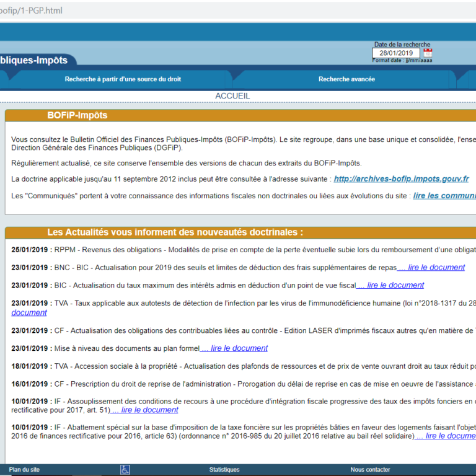Follow the 'lire les communiqués' link
The image size is (476, 476).
tap(444, 196)
